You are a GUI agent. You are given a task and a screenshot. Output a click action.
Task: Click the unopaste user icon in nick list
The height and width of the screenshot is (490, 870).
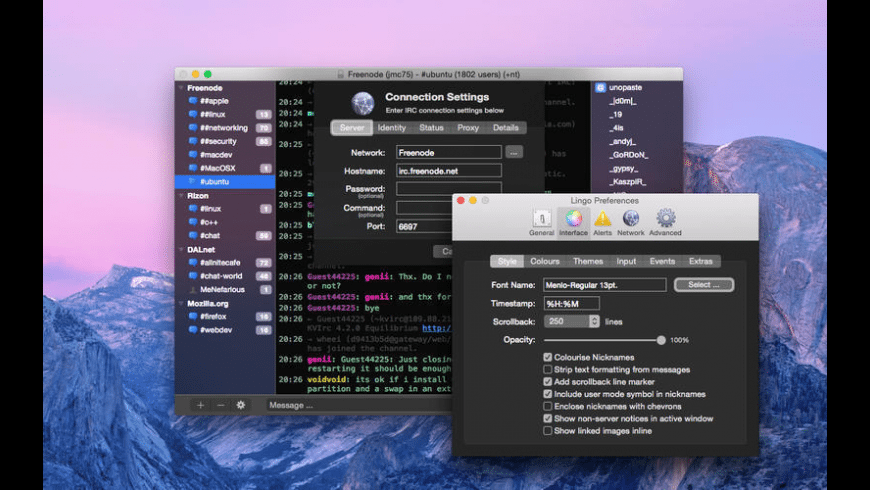[x=600, y=87]
